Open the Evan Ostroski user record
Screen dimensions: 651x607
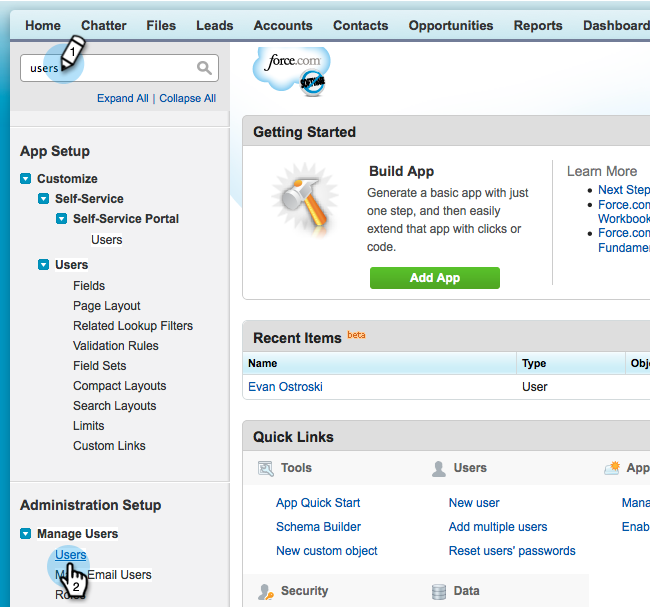coord(285,387)
